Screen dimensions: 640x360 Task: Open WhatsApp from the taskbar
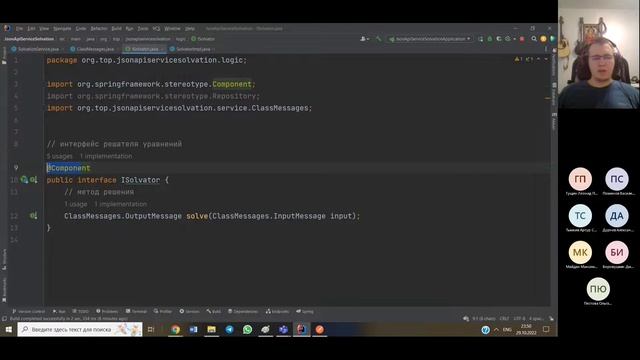pyautogui.click(x=247, y=329)
